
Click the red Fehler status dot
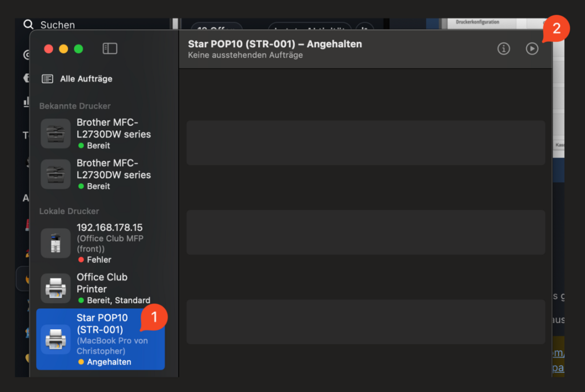tap(81, 260)
